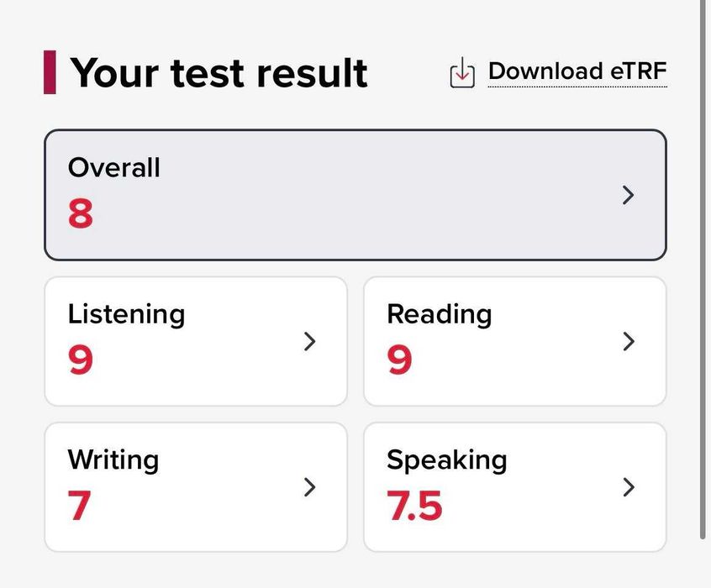Click the red Overall score 8
The width and height of the screenshot is (711, 588).
click(x=81, y=213)
